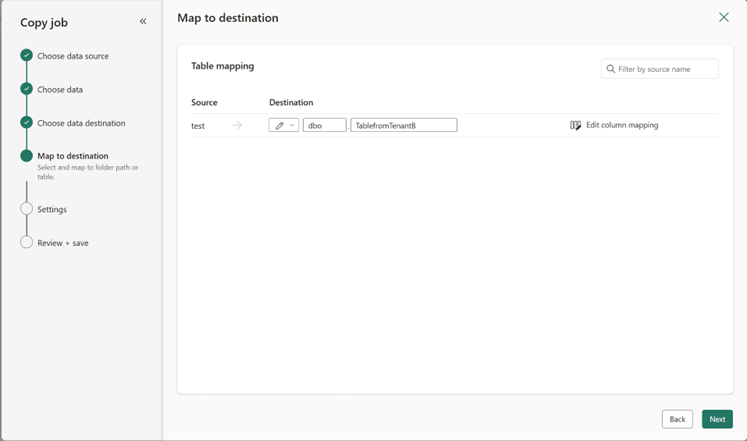Click the checkmark icon beside Choose data source
Screen dimensions: 747x441
[27, 56]
